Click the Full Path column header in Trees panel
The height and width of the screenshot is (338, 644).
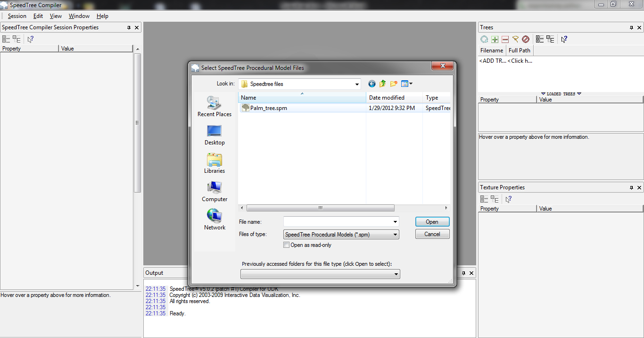(520, 51)
